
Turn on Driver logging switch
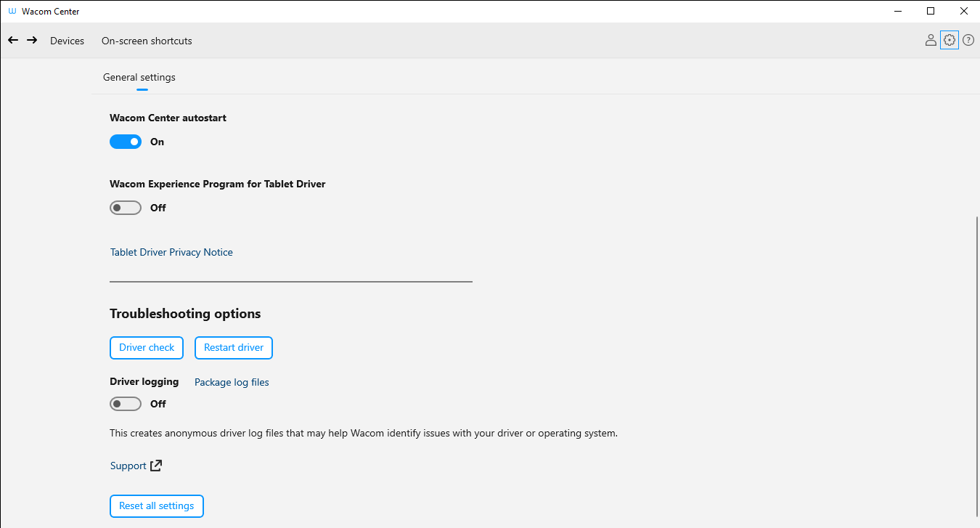126,404
